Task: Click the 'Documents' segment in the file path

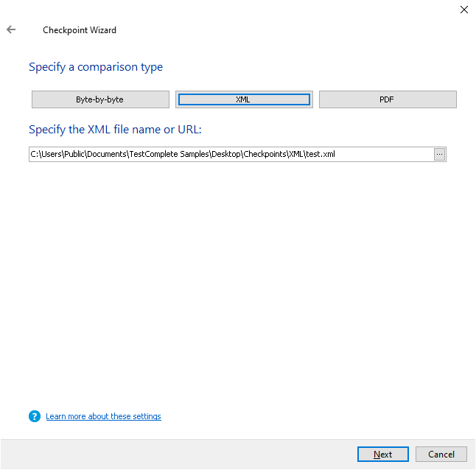Action: coord(107,154)
